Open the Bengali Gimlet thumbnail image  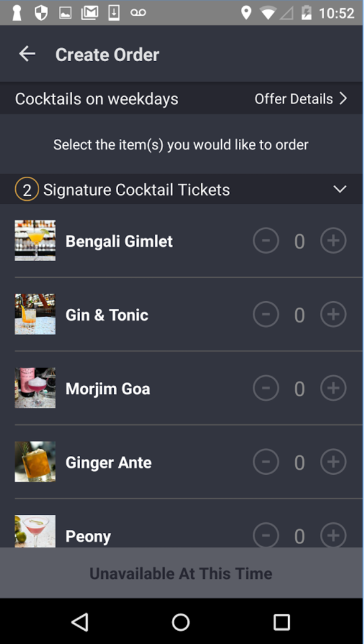tap(35, 241)
